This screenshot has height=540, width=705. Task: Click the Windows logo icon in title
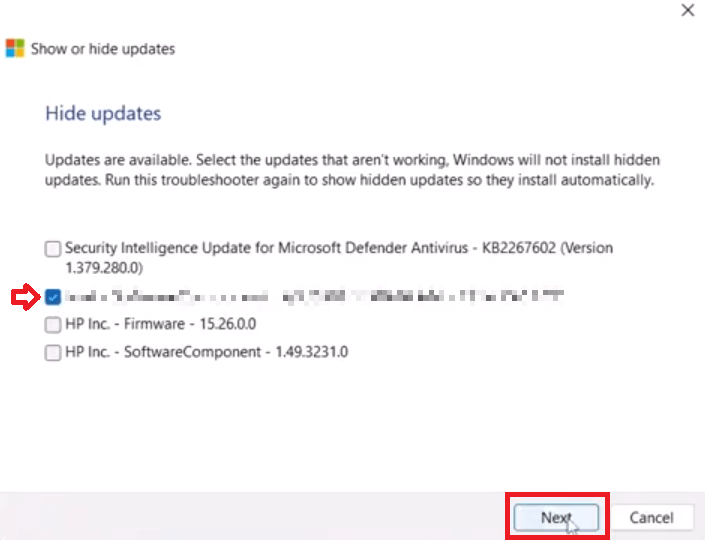click(x=15, y=48)
